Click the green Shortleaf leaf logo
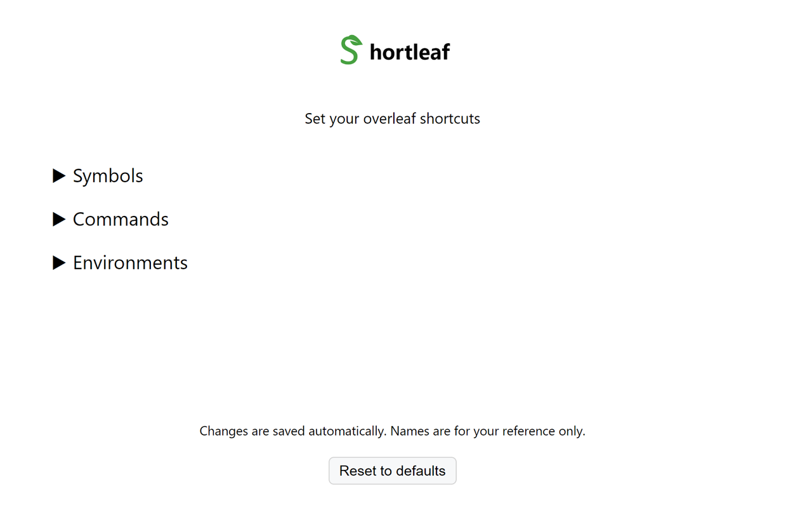Image resolution: width=812 pixels, height=508 pixels. tap(350, 50)
